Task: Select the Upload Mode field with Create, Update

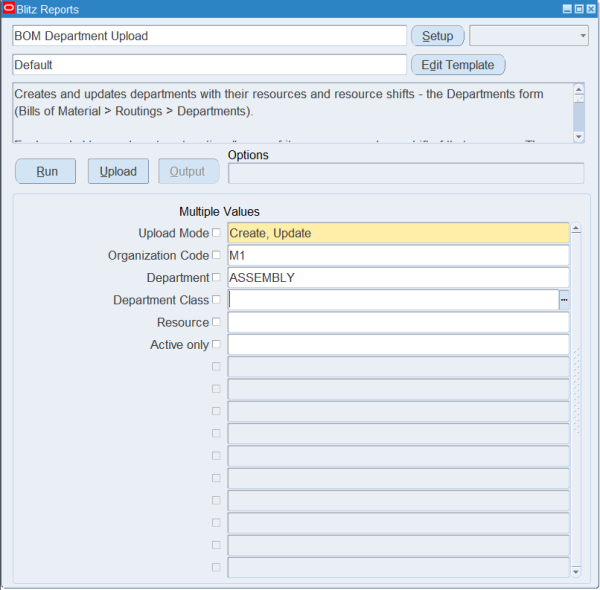Action: (398, 233)
